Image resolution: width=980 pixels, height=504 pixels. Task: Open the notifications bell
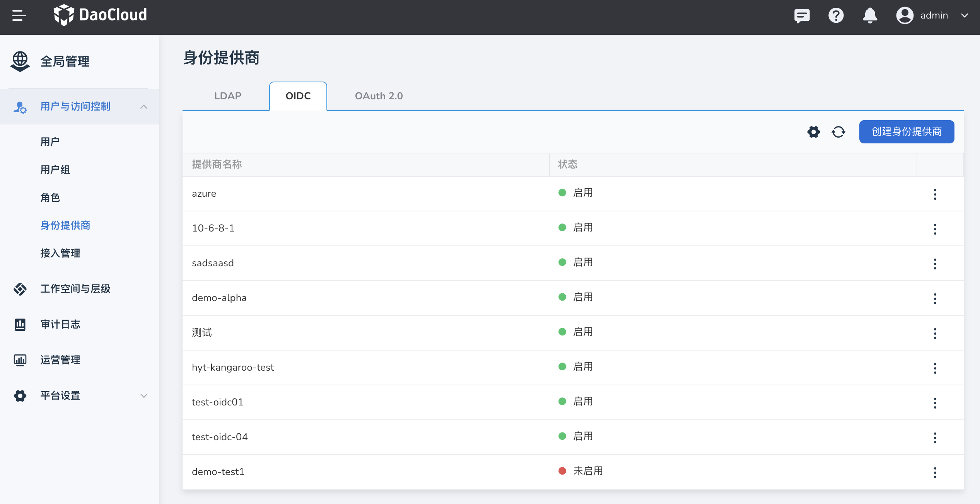click(870, 15)
